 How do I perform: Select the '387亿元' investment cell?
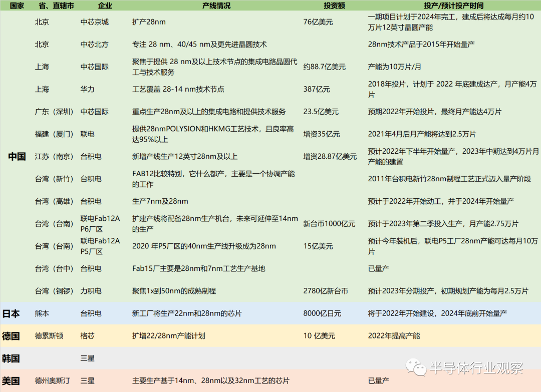tap(317, 89)
